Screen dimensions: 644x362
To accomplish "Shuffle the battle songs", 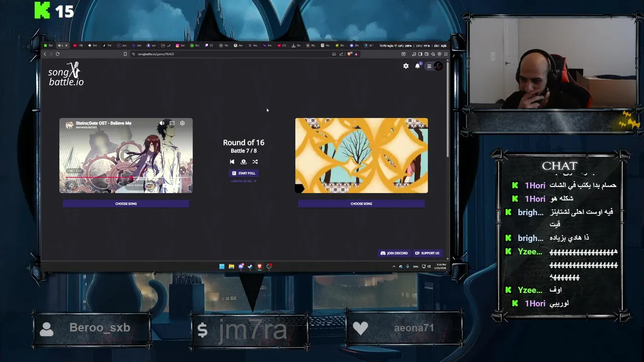I will (x=255, y=162).
